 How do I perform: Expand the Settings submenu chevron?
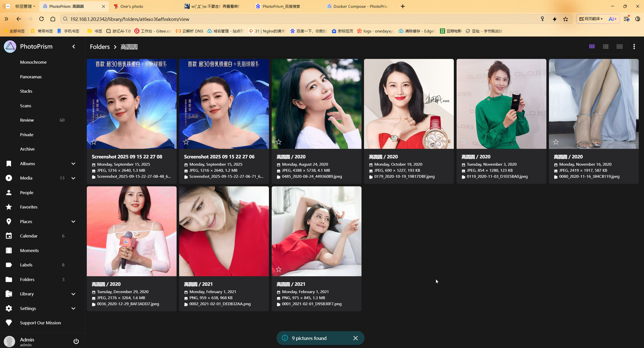tap(73, 308)
